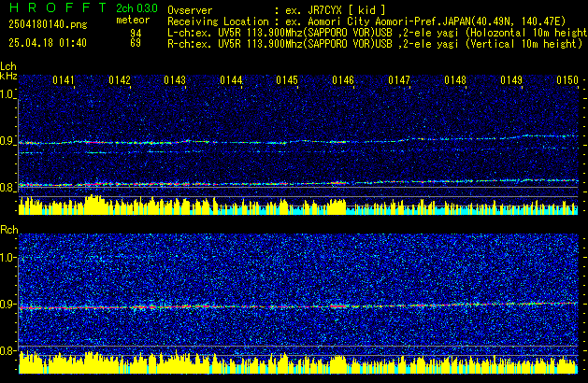Click the Rch carrier trace near 0.9 kHz

[298, 305]
